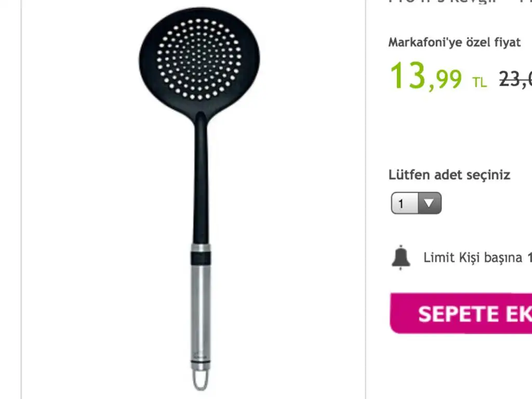
Task: Click the hanging loop at the handle's end
Action: [x=201, y=379]
